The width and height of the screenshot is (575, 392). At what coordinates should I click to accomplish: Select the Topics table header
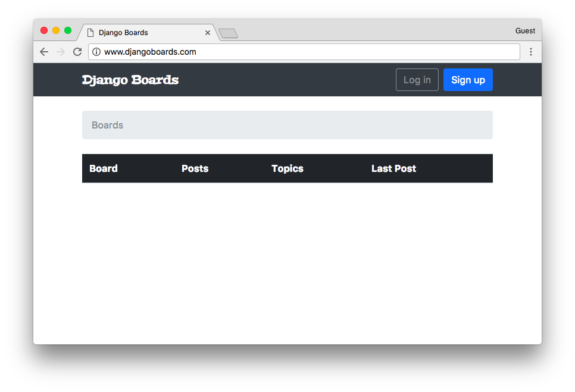(287, 168)
